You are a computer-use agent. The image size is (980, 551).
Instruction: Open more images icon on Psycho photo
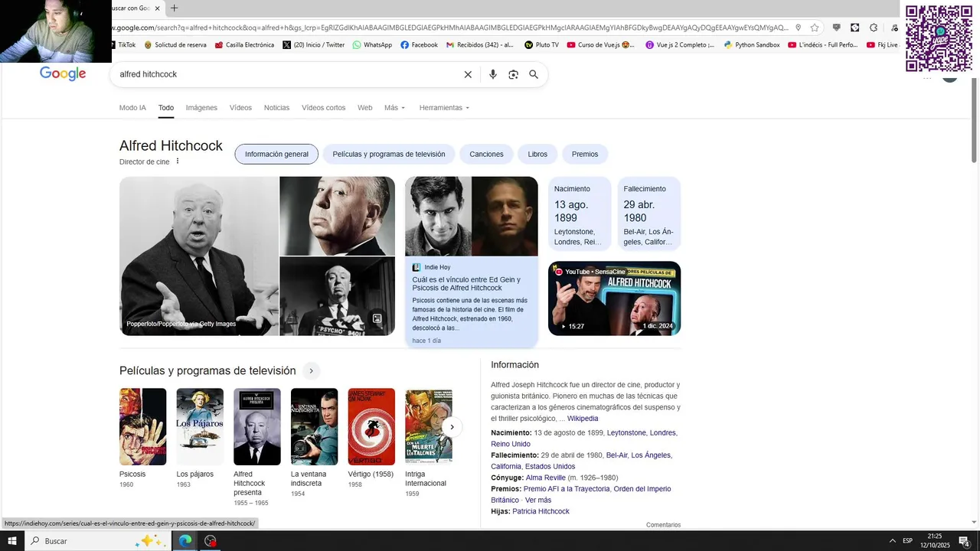(x=377, y=318)
